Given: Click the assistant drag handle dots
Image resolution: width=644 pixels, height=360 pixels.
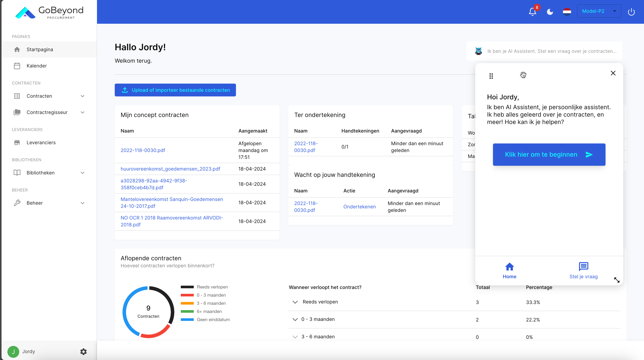Looking at the screenshot, I should (491, 76).
